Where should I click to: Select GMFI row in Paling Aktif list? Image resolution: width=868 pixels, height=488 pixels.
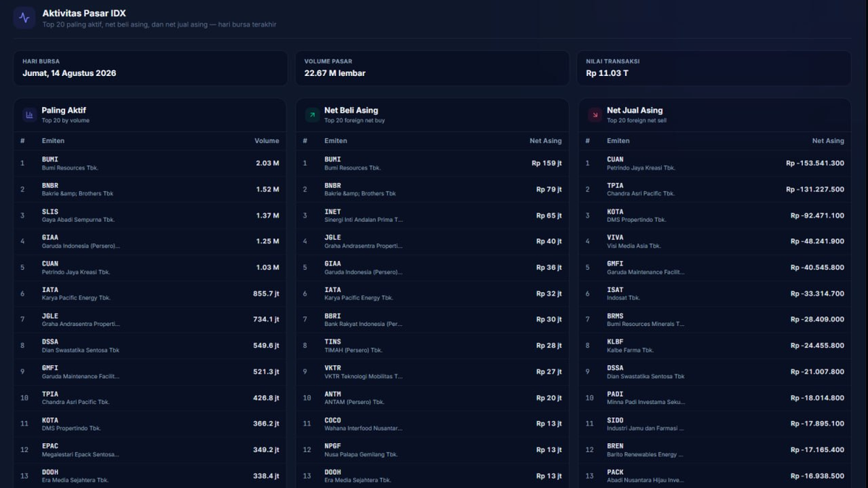click(x=150, y=372)
